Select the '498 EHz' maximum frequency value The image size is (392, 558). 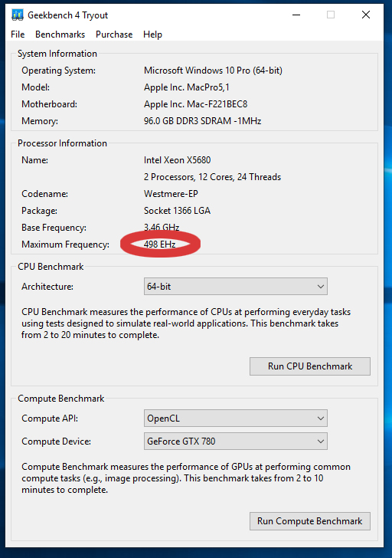(159, 244)
